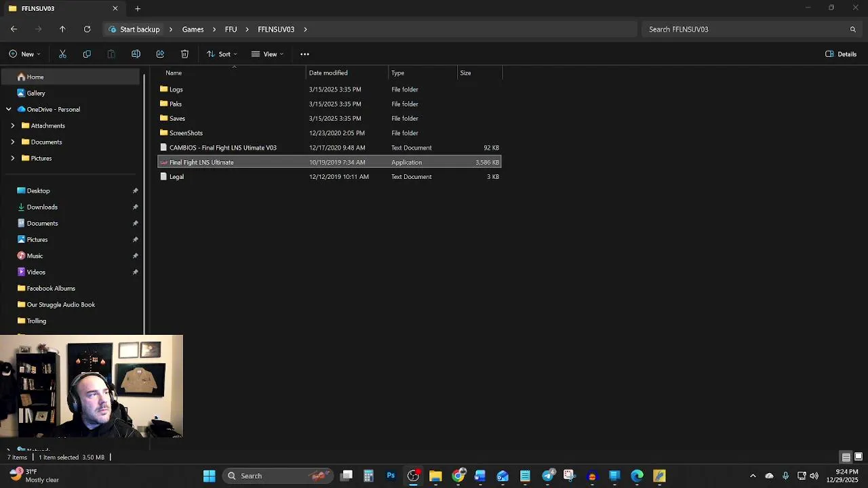Expand the sidebar Documents folder under OneDrive
Viewport: 868px width, 488px height.
click(x=12, y=142)
